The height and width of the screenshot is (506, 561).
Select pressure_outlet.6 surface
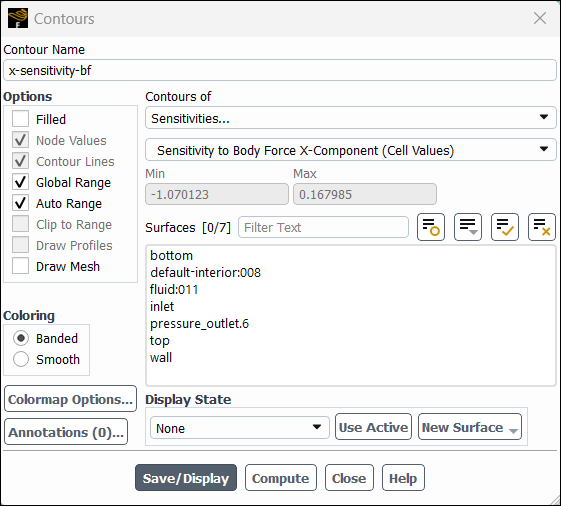(x=351, y=323)
